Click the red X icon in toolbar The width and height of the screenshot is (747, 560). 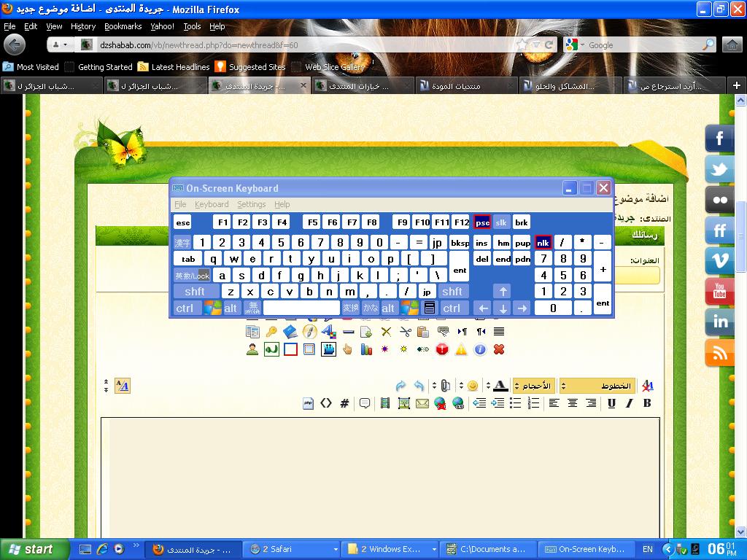499,349
